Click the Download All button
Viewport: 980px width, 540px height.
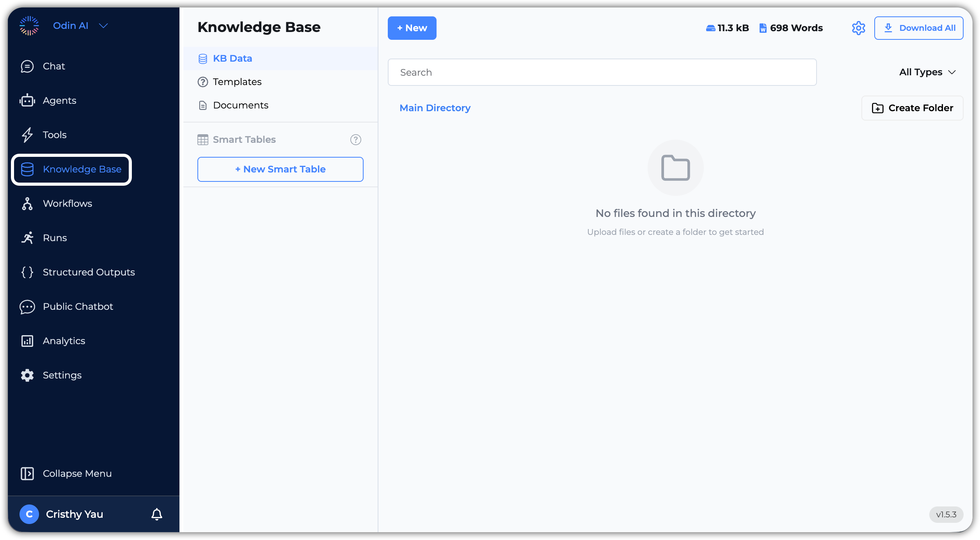[x=919, y=28]
